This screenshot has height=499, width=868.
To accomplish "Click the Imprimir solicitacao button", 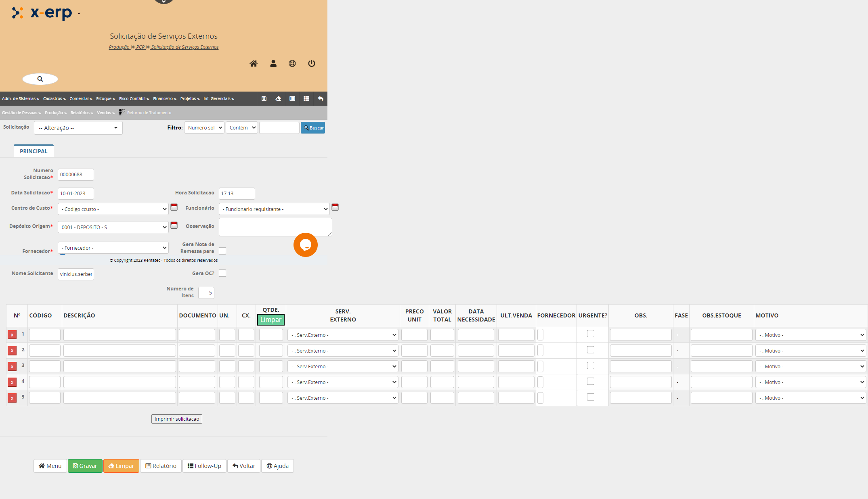I will (x=177, y=419).
